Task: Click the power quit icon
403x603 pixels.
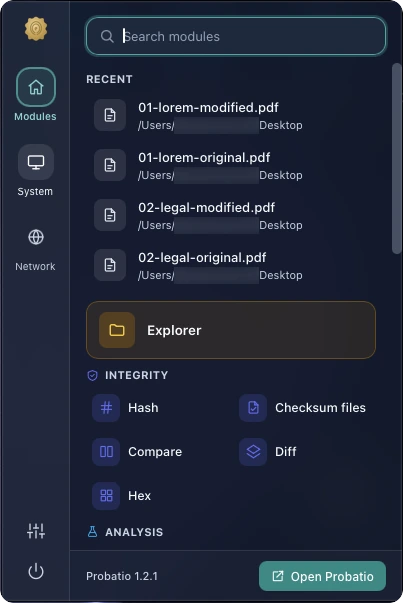Action: click(x=36, y=571)
